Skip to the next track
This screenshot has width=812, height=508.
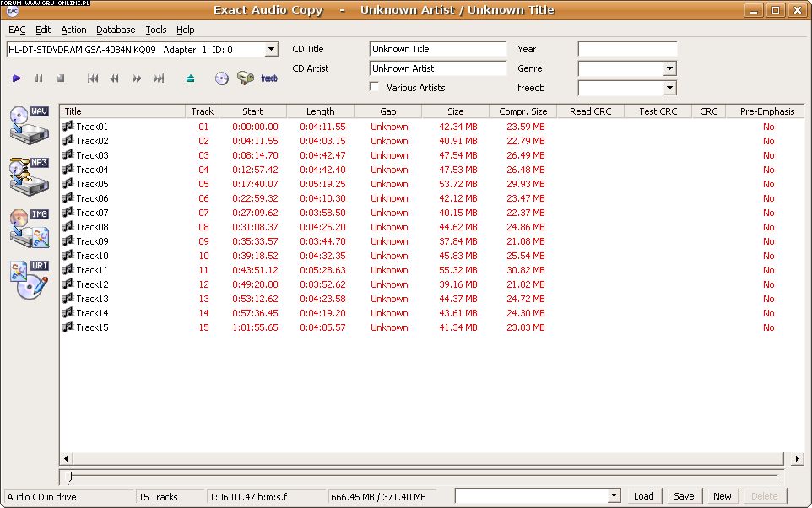[x=159, y=78]
